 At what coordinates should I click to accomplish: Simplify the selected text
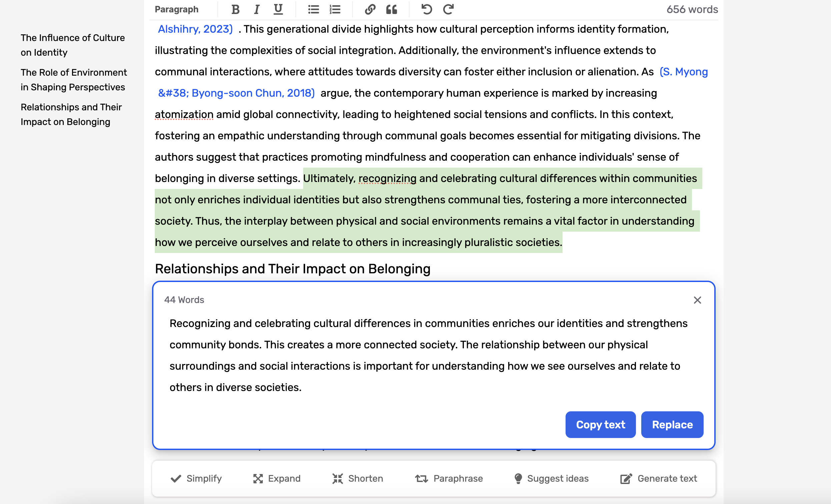point(196,478)
